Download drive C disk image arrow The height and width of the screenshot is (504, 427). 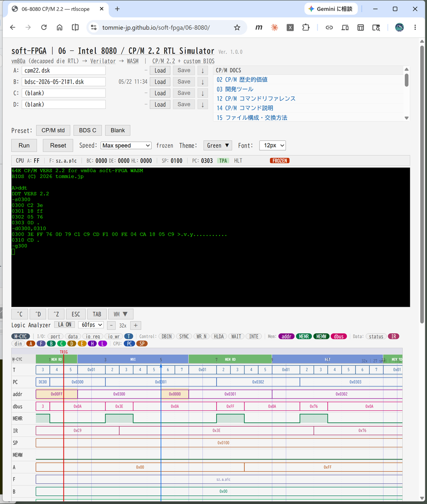[x=202, y=93]
